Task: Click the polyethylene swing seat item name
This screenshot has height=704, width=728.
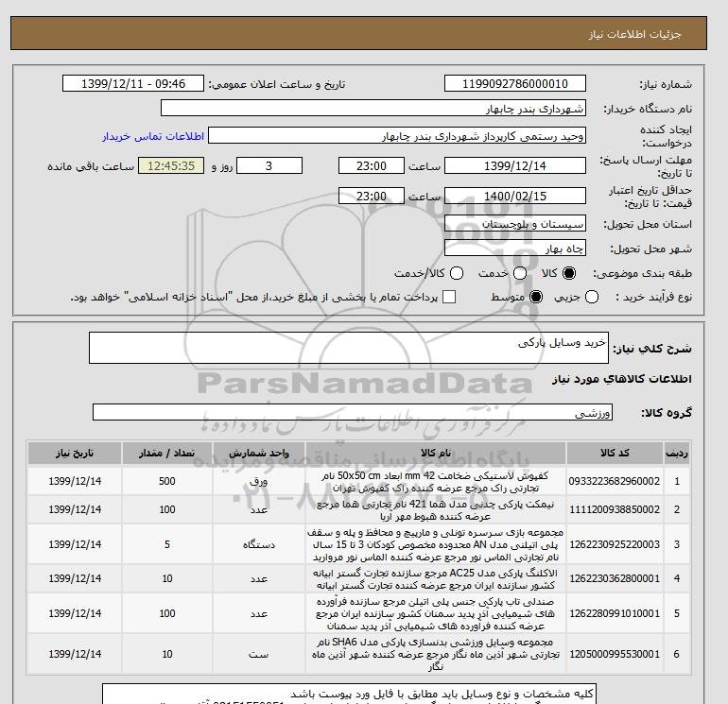Action: 436,613
